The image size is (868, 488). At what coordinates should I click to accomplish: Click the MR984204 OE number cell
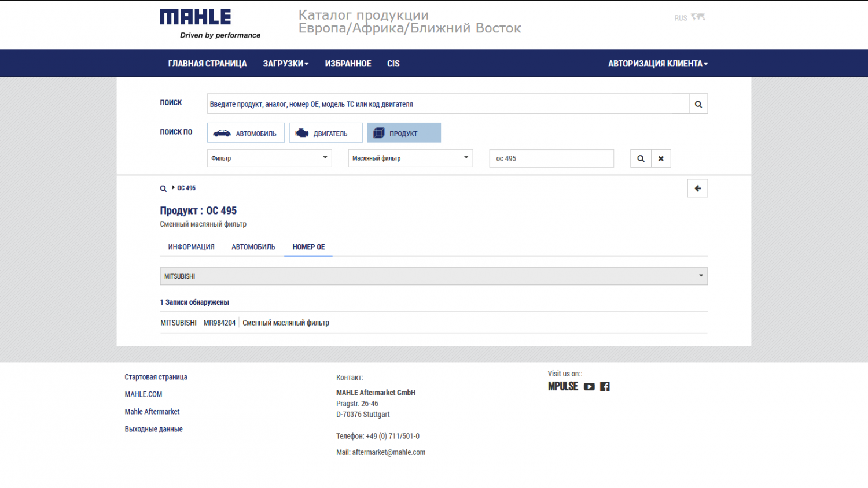(x=219, y=323)
